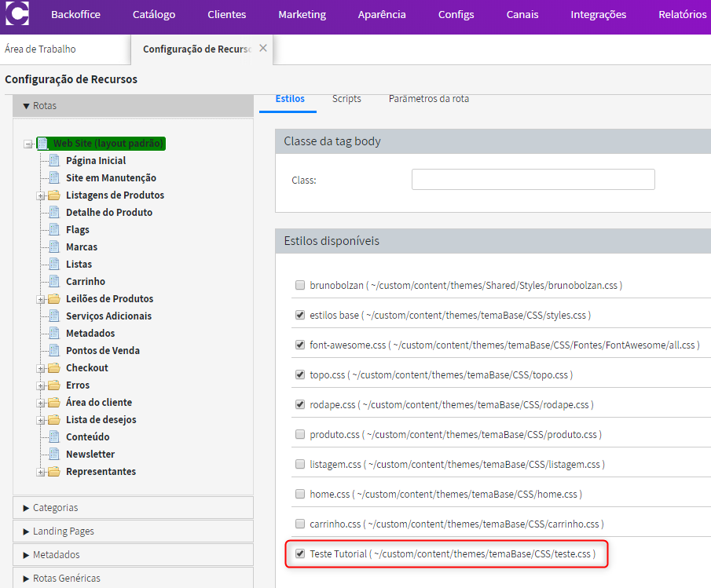Click the Listas page icon
Image resolution: width=711 pixels, height=588 pixels.
click(x=54, y=264)
